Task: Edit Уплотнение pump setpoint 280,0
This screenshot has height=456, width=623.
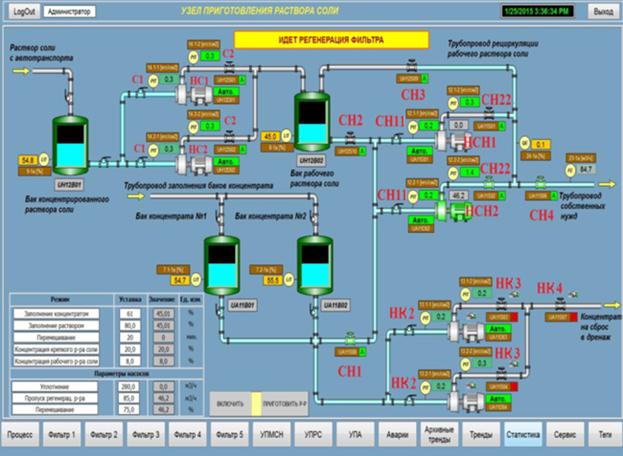Action: 129,386
